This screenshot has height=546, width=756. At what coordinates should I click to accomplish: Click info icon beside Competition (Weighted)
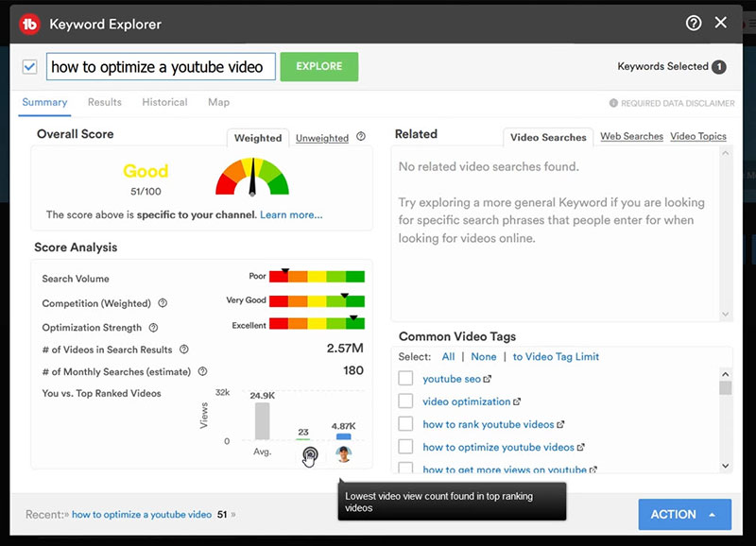pyautogui.click(x=163, y=303)
